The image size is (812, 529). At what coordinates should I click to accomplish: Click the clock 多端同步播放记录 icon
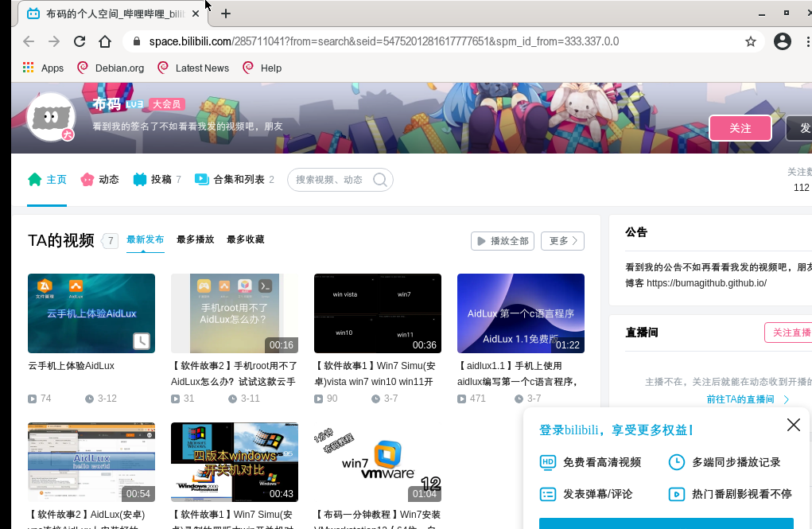[676, 462]
